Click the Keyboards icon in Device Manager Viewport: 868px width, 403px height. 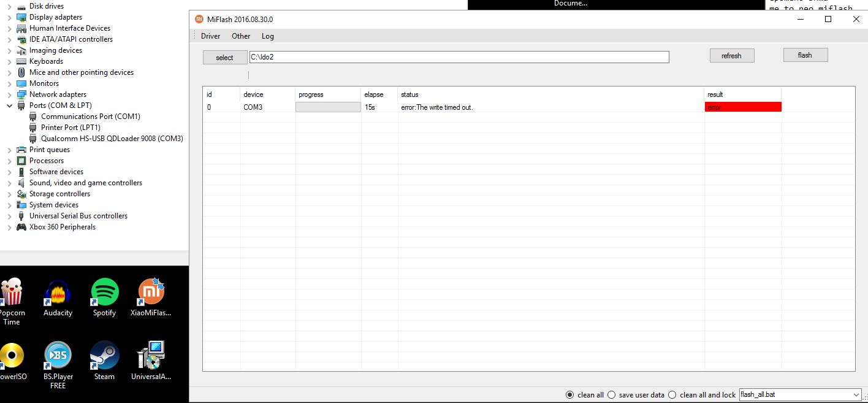(x=21, y=61)
